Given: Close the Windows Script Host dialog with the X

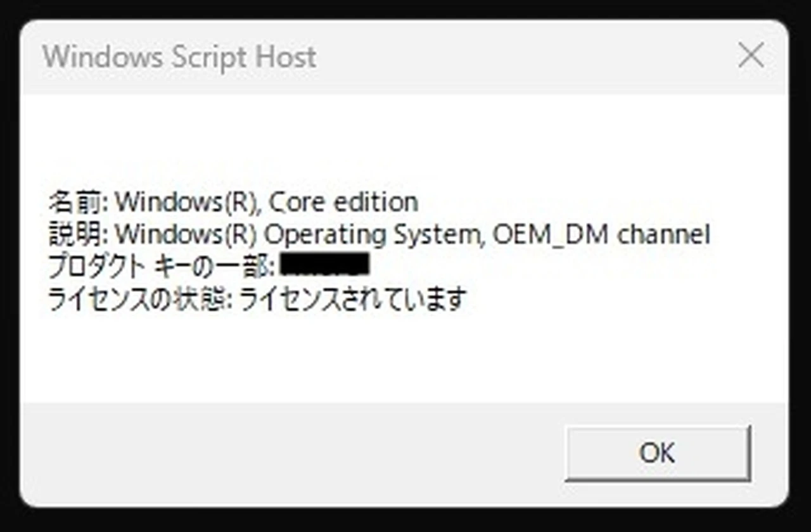Looking at the screenshot, I should (751, 56).
